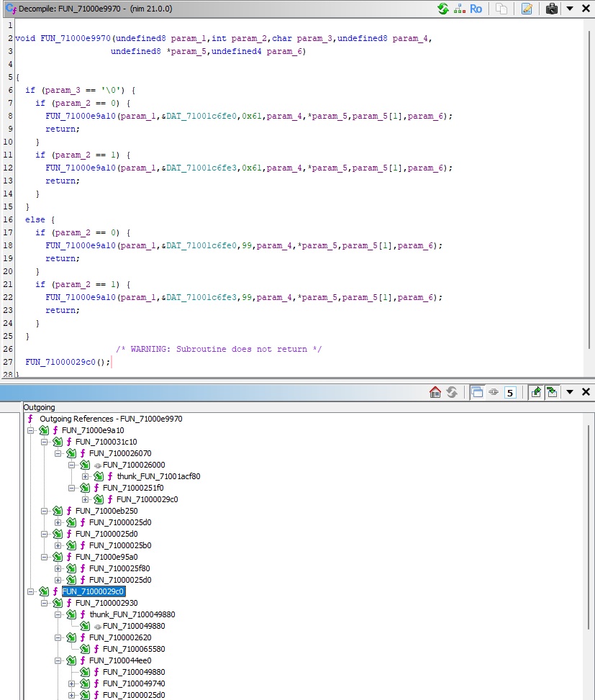595x700 pixels.
Task: Collapse the FUN_71000eb250 tree node
Action: pyautogui.click(x=44, y=511)
